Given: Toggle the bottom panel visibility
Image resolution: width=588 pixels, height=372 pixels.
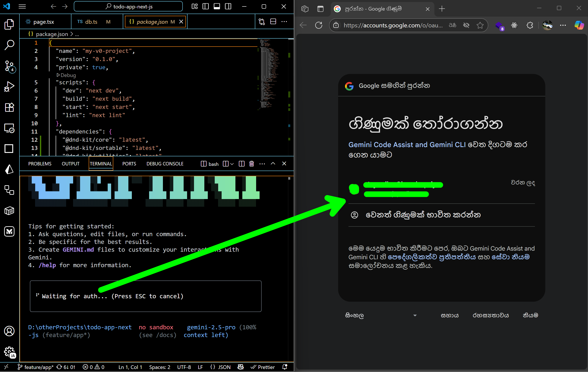Looking at the screenshot, I should point(217,7).
